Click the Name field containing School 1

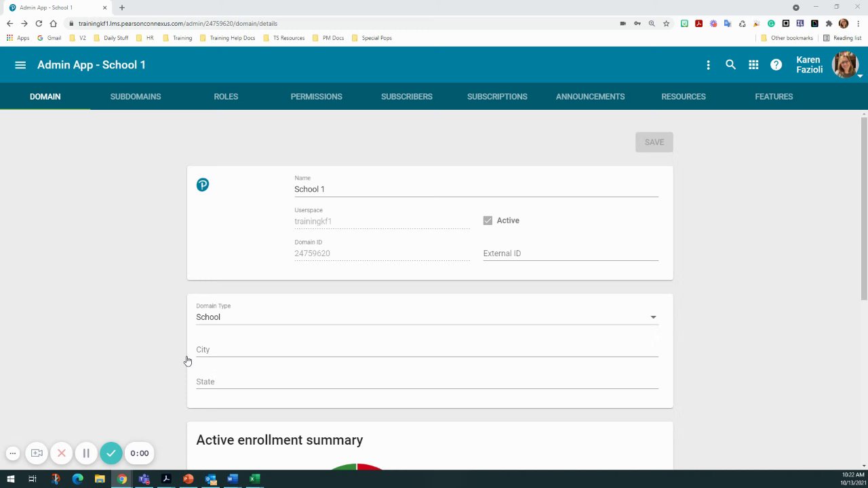(476, 189)
